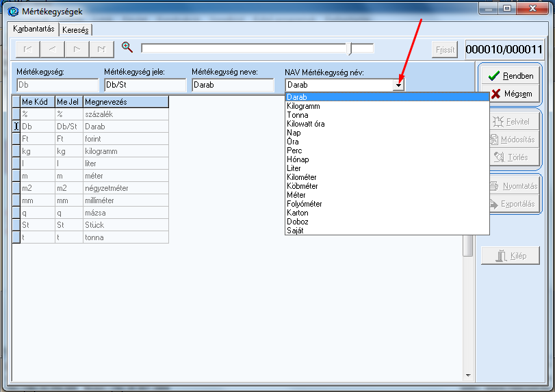The height and width of the screenshot is (392, 555).
Task: Cancel with the Mégsem red X button
Action: (x=511, y=93)
